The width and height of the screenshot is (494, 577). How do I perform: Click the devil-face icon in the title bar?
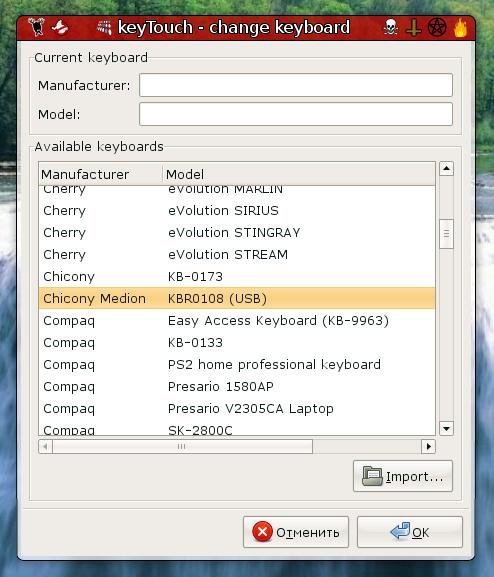36,27
